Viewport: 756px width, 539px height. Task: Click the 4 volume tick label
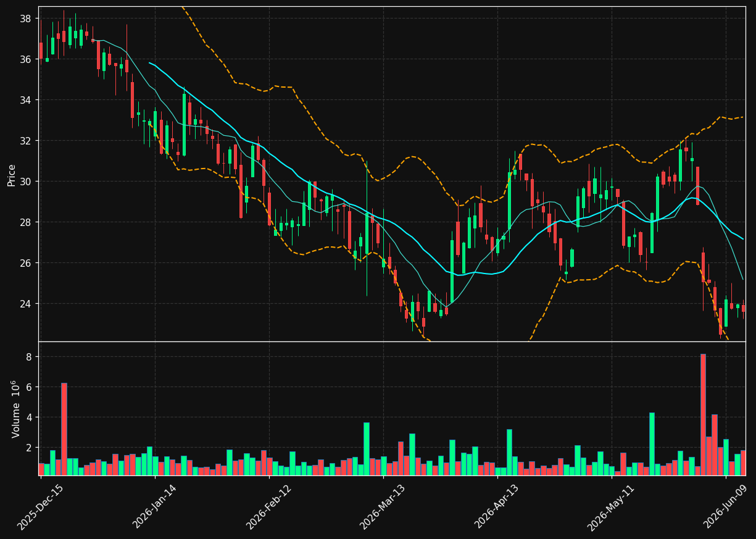28,417
